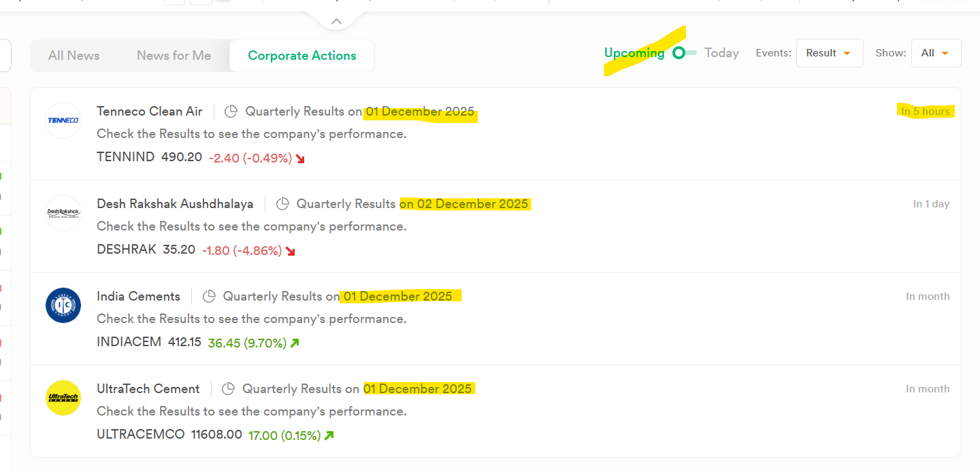The height and width of the screenshot is (474, 980).
Task: Switch to the All News tab
Action: [73, 56]
